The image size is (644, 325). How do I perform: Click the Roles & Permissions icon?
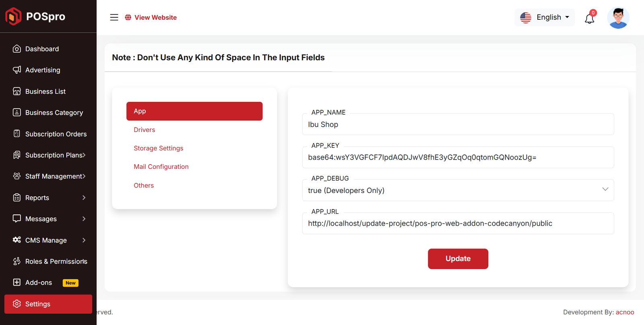pos(17,261)
